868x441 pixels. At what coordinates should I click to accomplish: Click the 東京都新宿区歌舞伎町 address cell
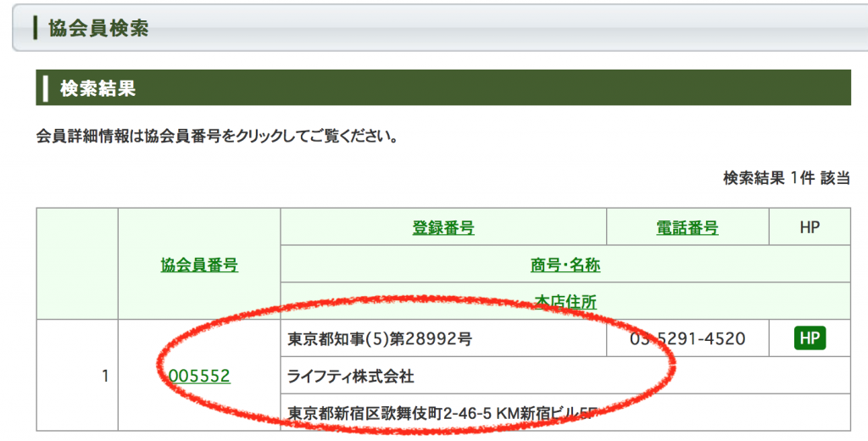(x=441, y=413)
